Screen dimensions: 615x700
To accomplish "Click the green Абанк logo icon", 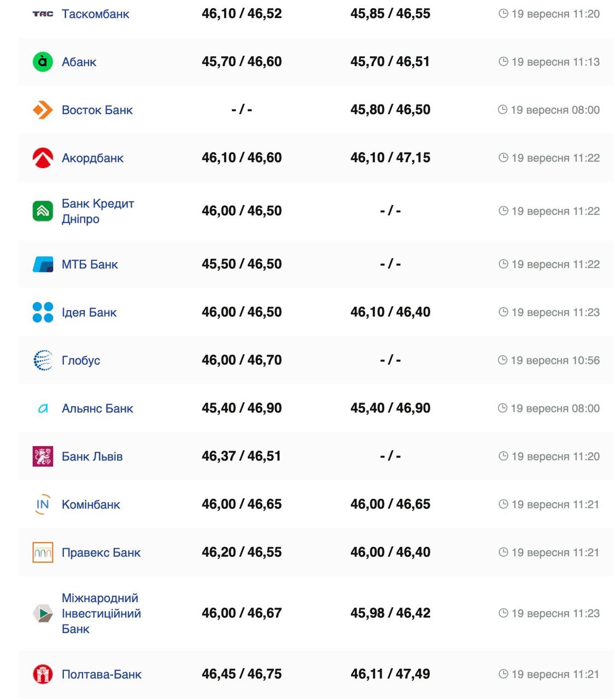I will 43,61.
